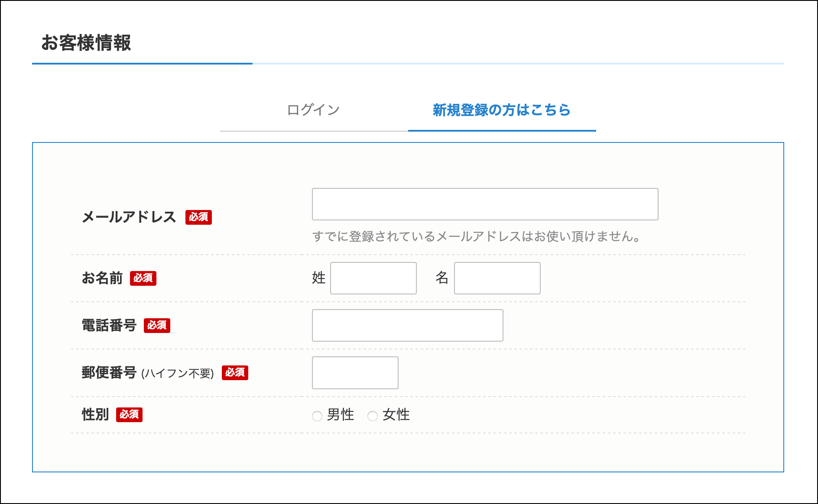
Task: Click the 必須 badge beside 電話番号
Action: 157,325
